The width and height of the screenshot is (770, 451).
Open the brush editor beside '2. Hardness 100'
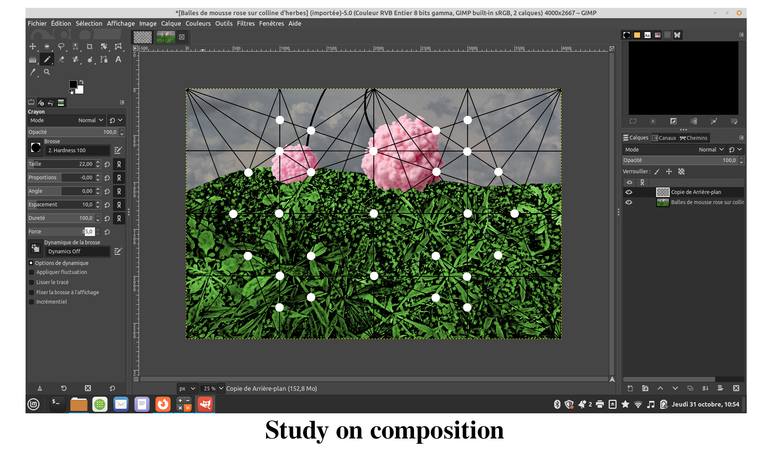[118, 150]
